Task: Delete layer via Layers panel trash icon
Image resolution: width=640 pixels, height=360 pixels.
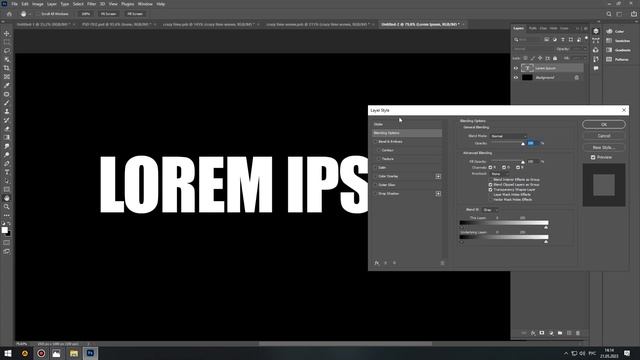Action: [x=578, y=333]
